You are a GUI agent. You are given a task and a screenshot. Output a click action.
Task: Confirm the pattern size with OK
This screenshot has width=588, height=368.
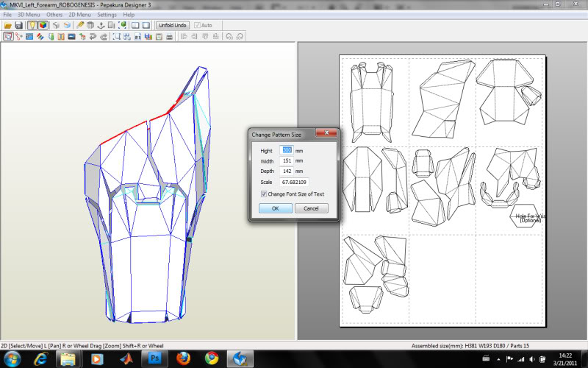click(x=276, y=208)
